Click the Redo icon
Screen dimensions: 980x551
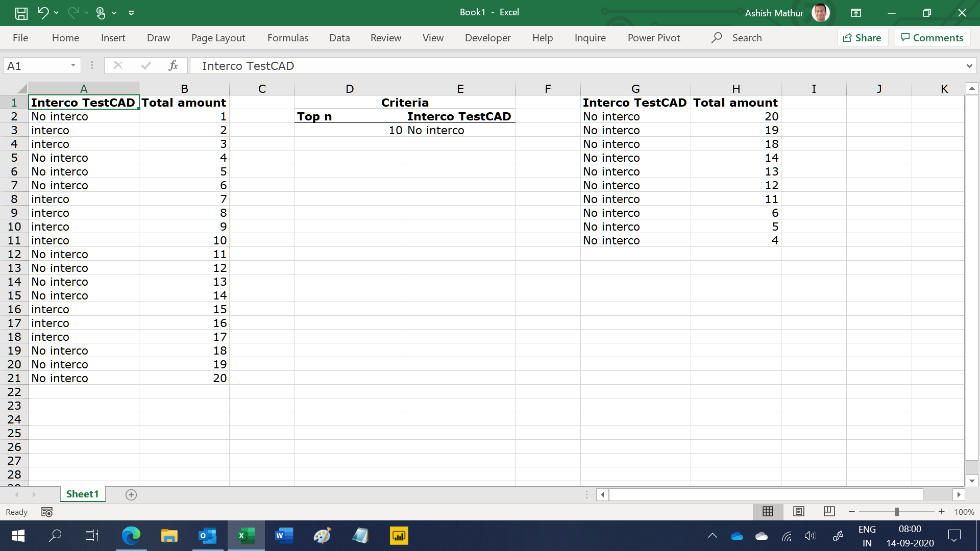tap(73, 13)
